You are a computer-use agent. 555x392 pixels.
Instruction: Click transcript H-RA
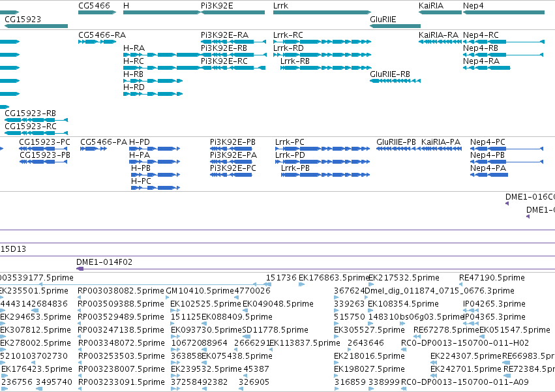tap(162, 55)
